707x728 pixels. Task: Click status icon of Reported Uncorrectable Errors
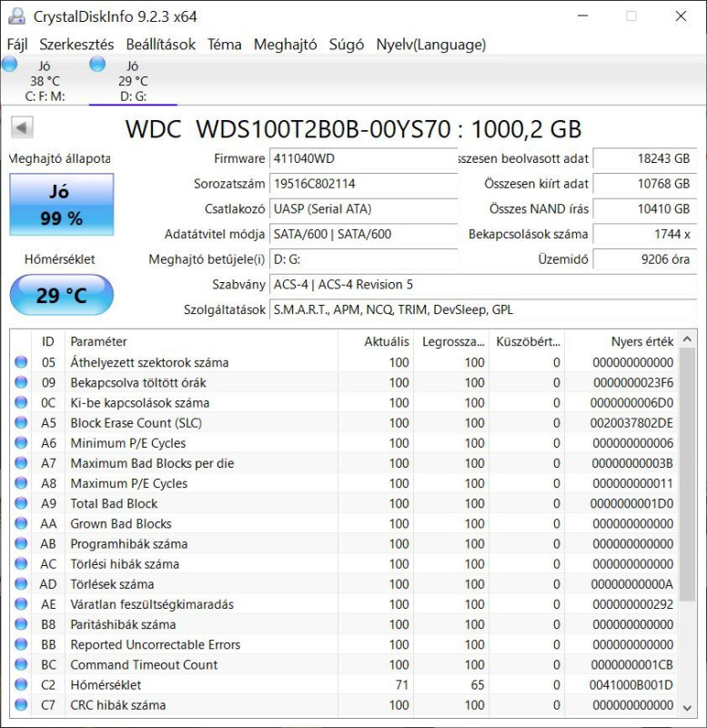(21, 644)
